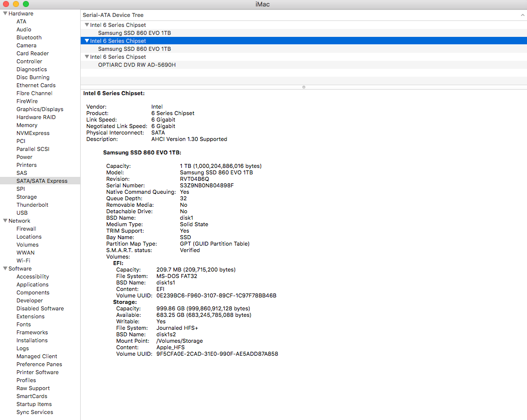Select Hardware RAID
The image size is (527, 420).
(x=36, y=117)
